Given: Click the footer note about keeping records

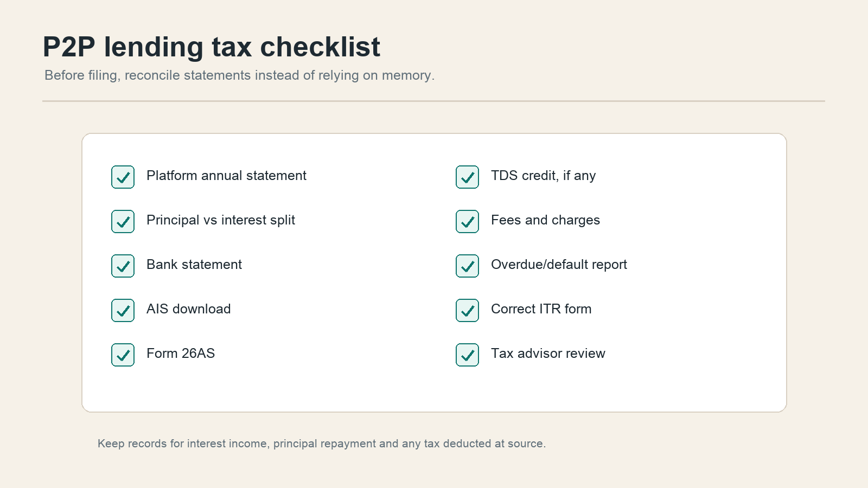Looking at the screenshot, I should 322,444.
